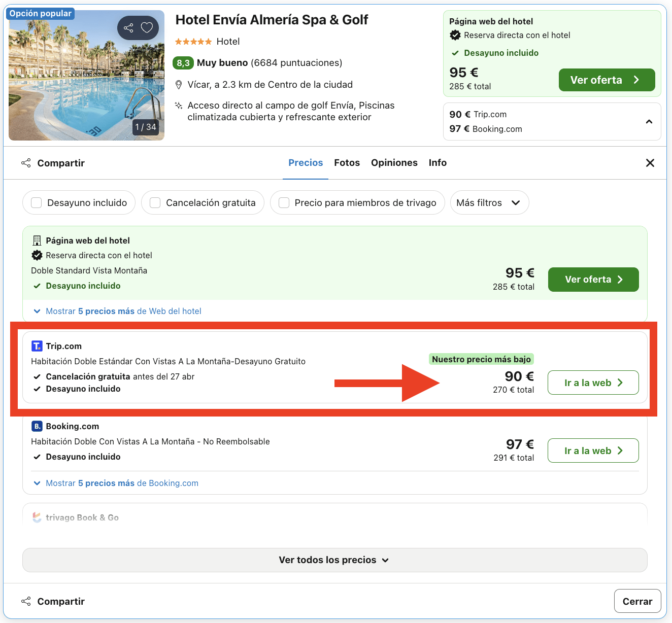Click Habitación Doble Con Vistas No Reembolsable text

(150, 441)
